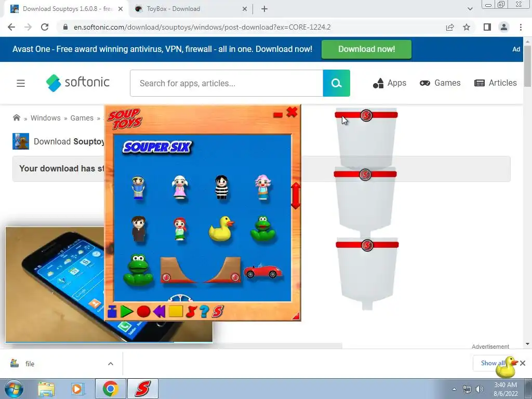The width and height of the screenshot is (532, 399).
Task: Click the middle bucket's red S badge
Action: [x=365, y=175]
